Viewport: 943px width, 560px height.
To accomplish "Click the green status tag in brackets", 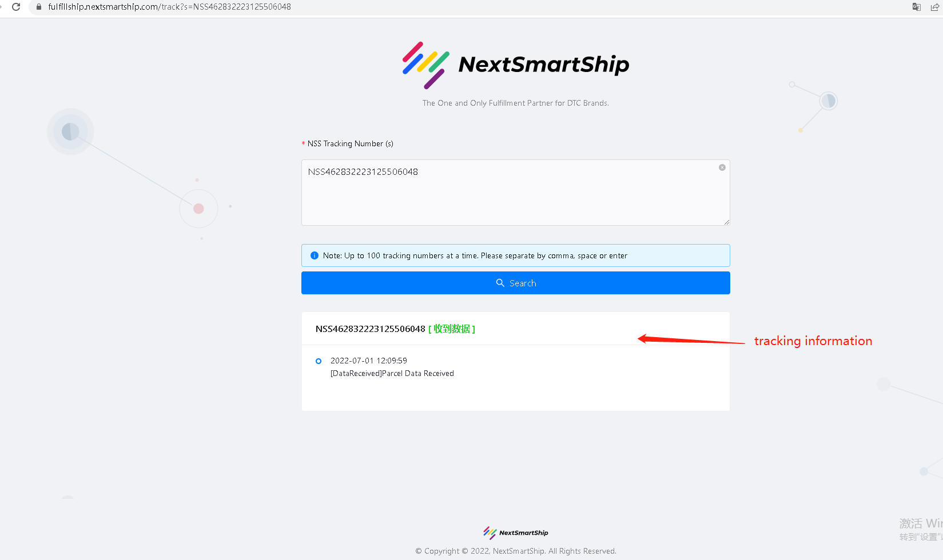I will [x=452, y=329].
